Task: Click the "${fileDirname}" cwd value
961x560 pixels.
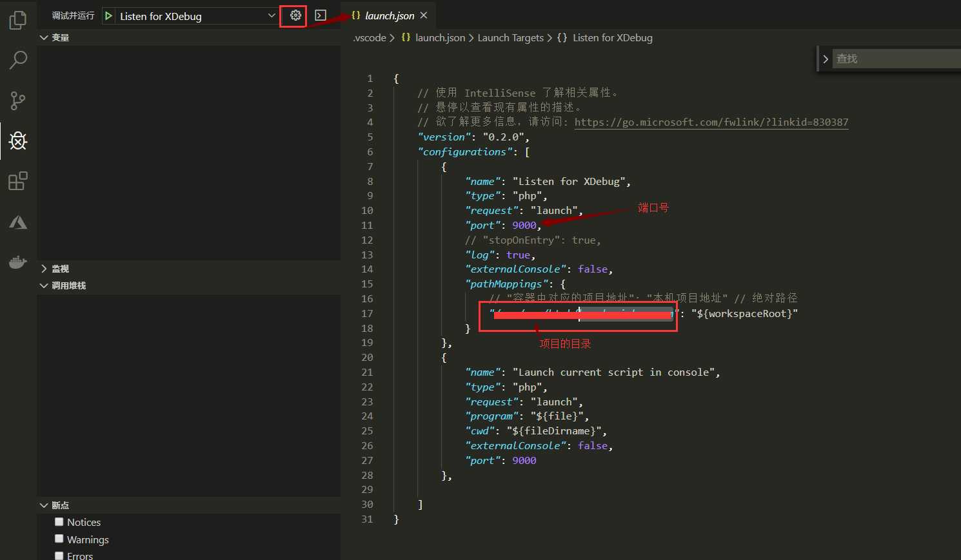Action: coord(554,431)
